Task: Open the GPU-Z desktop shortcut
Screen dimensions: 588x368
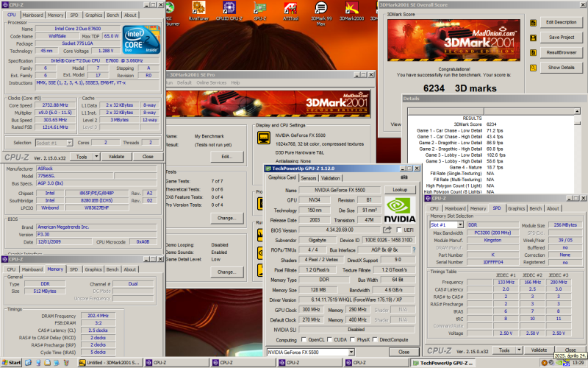Action: pyautogui.click(x=259, y=10)
